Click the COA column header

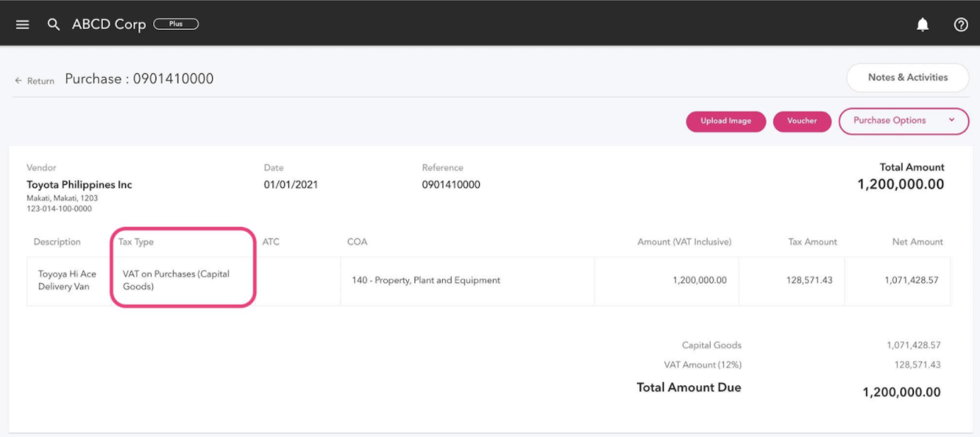coord(357,242)
